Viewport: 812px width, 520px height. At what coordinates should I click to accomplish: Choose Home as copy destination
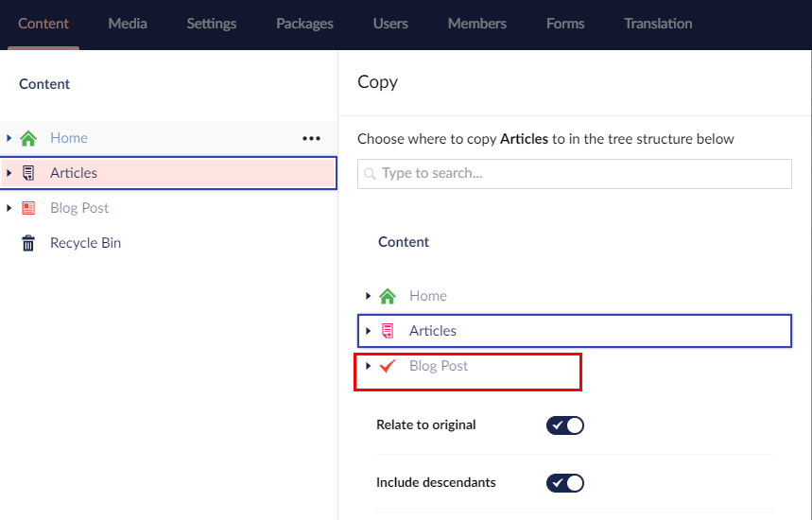tap(428, 296)
